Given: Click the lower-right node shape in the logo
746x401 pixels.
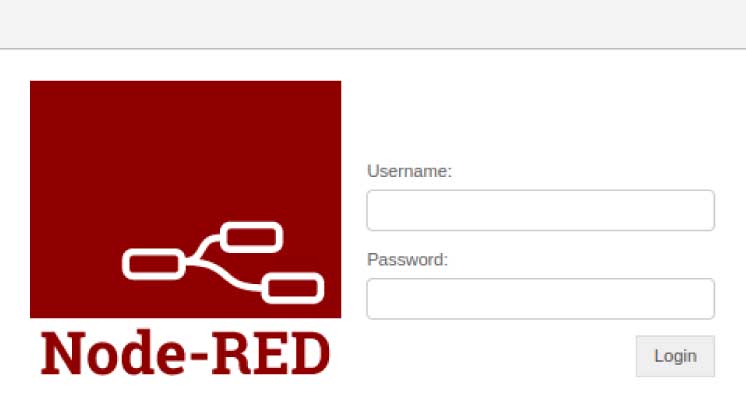Looking at the screenshot, I should click(x=293, y=288).
